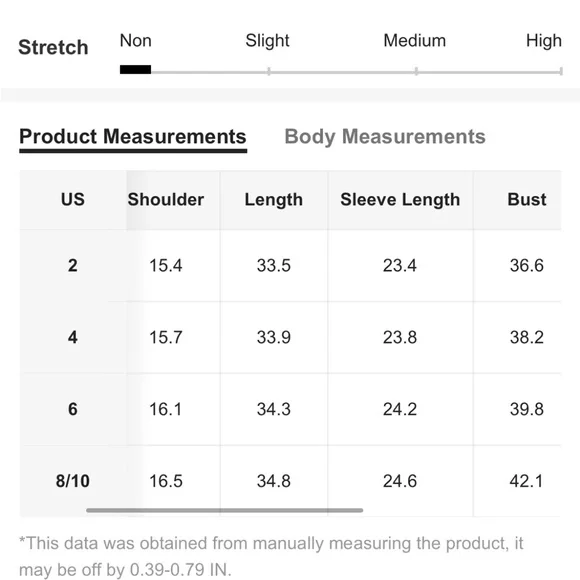Select the Product Measurements tab
Image resolution: width=580 pixels, height=580 pixels.
[133, 137]
